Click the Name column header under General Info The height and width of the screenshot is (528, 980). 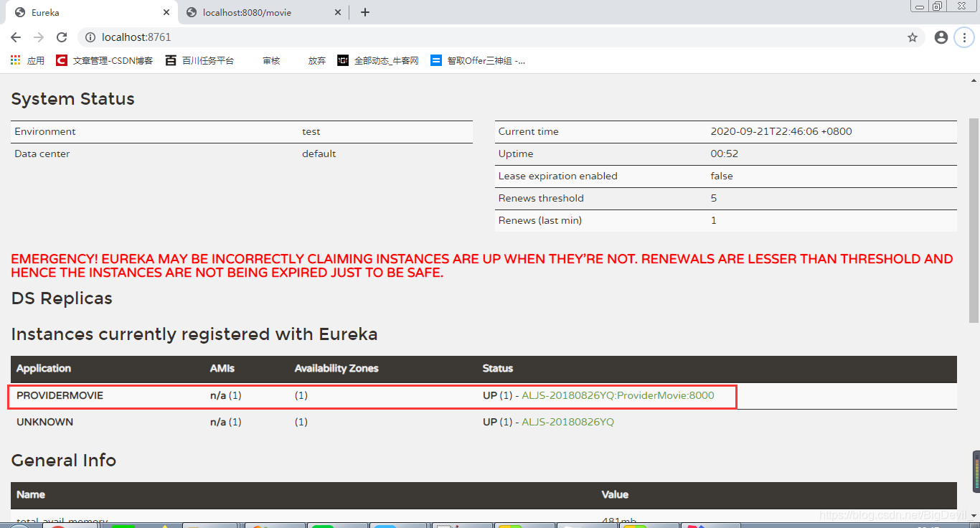(x=31, y=495)
